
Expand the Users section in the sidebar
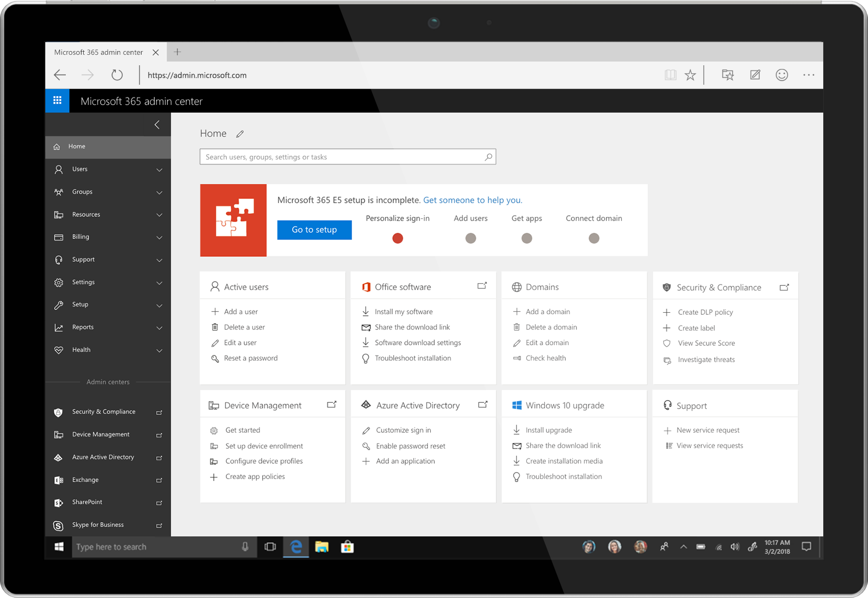coord(159,170)
